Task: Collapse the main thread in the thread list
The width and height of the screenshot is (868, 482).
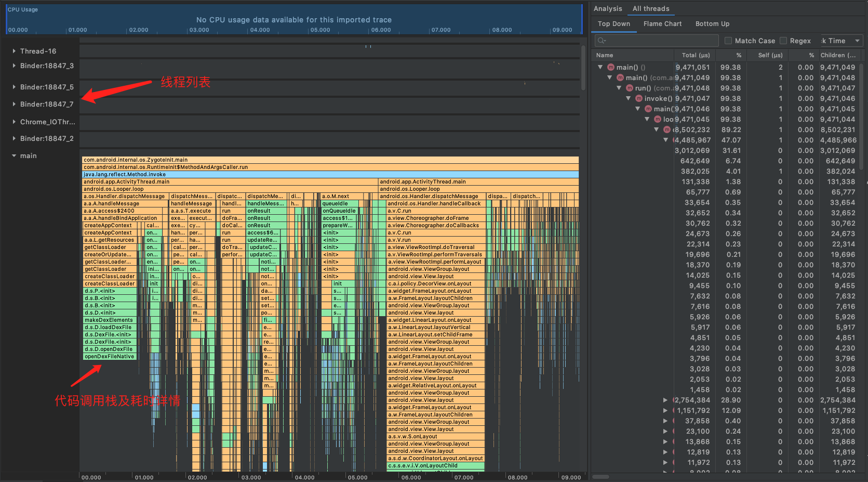Action: (14, 155)
